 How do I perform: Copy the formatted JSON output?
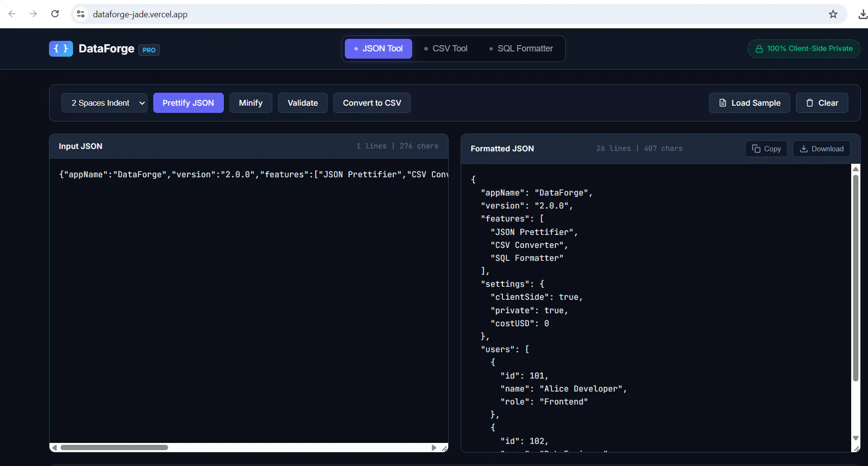766,149
